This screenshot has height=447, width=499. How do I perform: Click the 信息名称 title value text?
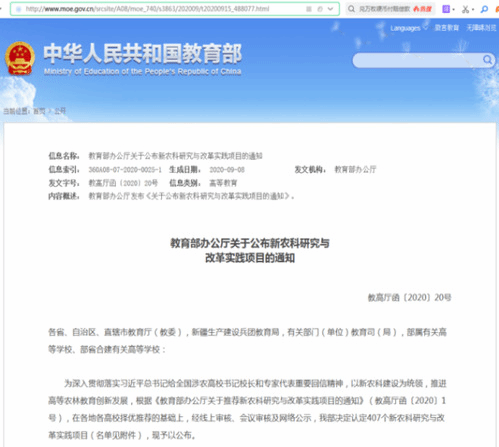(x=175, y=156)
